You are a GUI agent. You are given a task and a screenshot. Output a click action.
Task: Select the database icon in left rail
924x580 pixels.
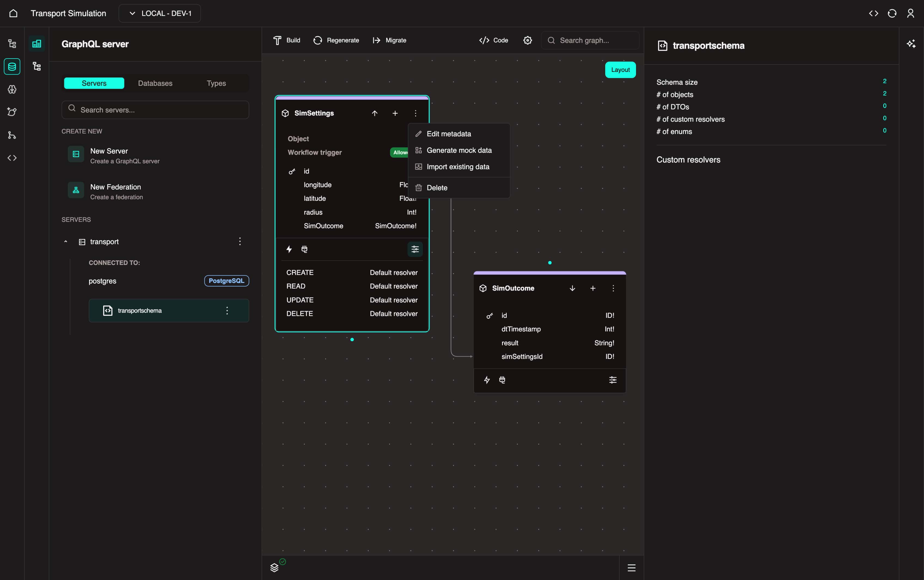coord(12,67)
